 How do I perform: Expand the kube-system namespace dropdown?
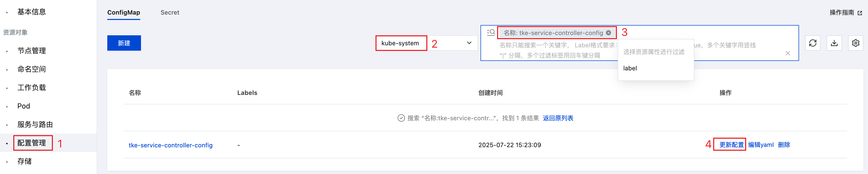(x=427, y=43)
